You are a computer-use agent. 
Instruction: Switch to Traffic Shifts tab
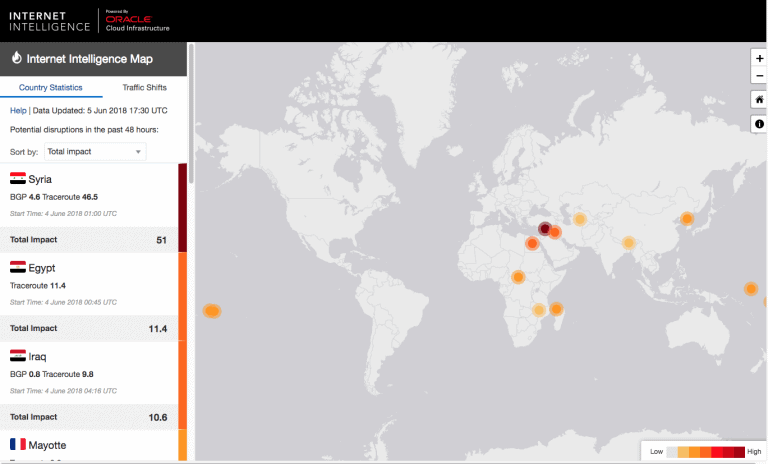(144, 87)
